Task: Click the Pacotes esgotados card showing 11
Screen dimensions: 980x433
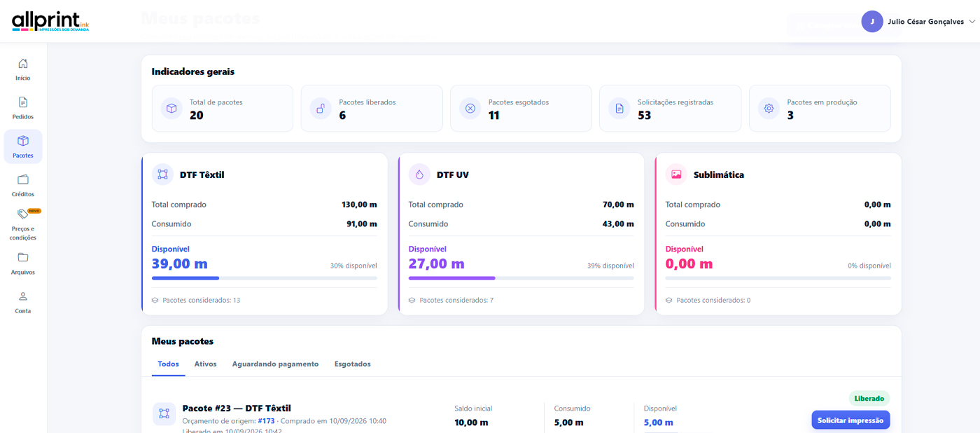Action: [x=521, y=109]
